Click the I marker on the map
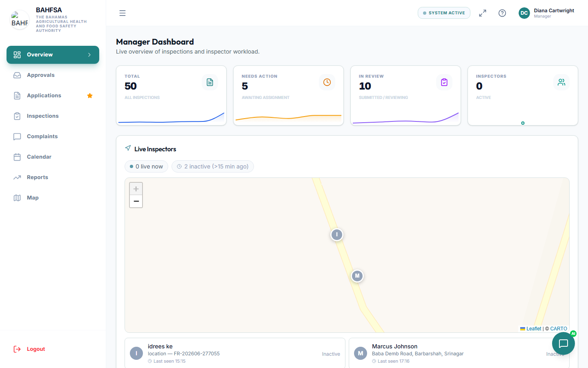 (x=337, y=235)
